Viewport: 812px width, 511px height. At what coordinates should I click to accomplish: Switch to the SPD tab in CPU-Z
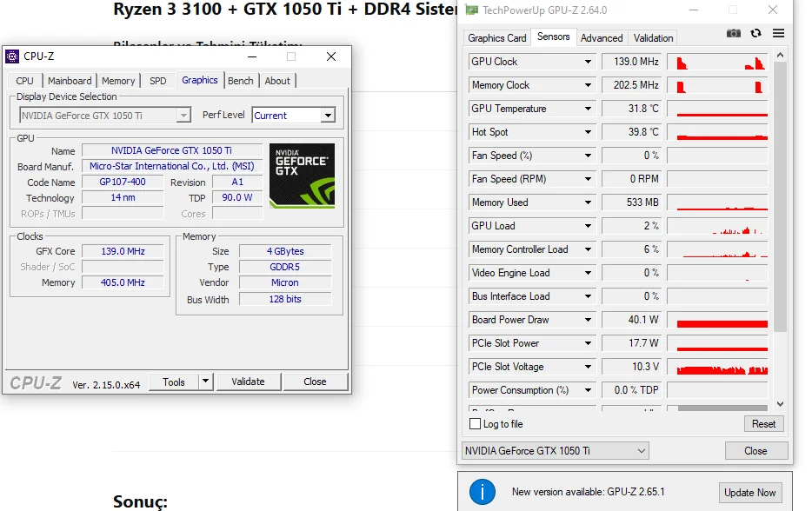[158, 81]
